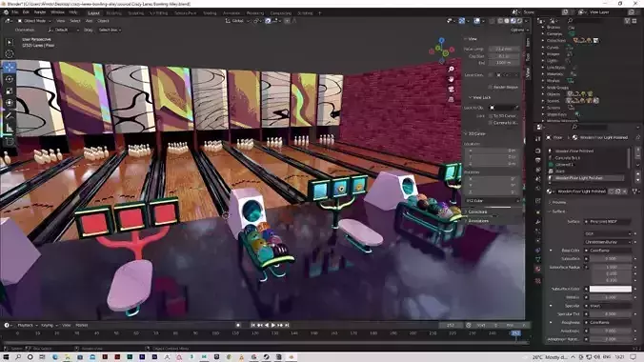
Task: Toggle proportional editing button
Action: coord(287,21)
